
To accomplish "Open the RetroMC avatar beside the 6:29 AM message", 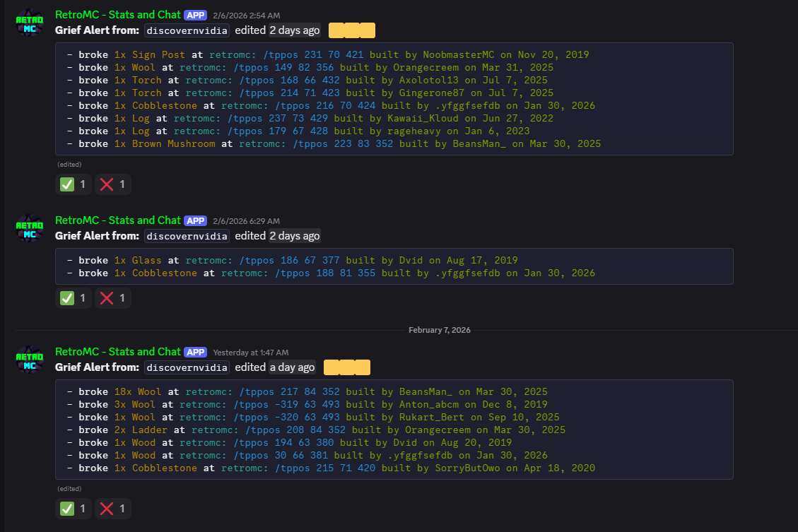I will tap(30, 227).
